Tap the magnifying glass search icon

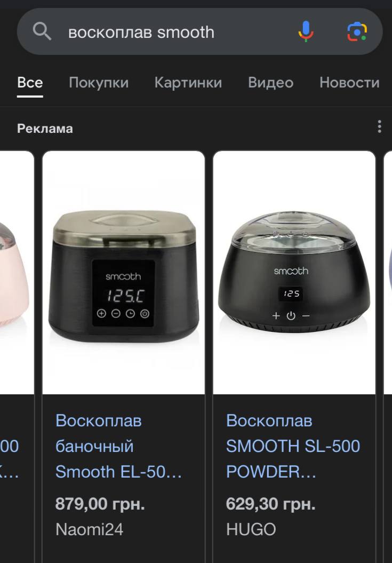(42, 32)
